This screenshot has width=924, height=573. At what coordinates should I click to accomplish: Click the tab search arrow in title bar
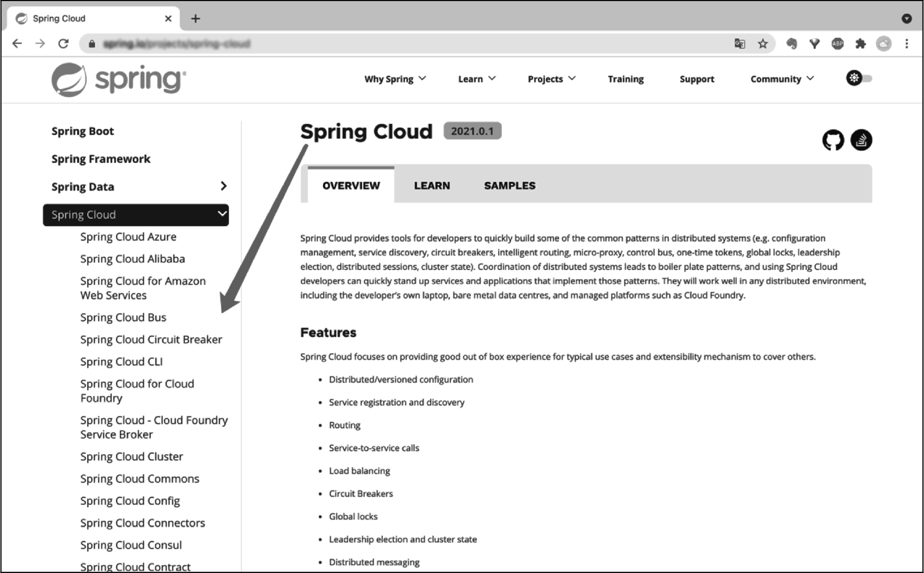click(x=907, y=19)
